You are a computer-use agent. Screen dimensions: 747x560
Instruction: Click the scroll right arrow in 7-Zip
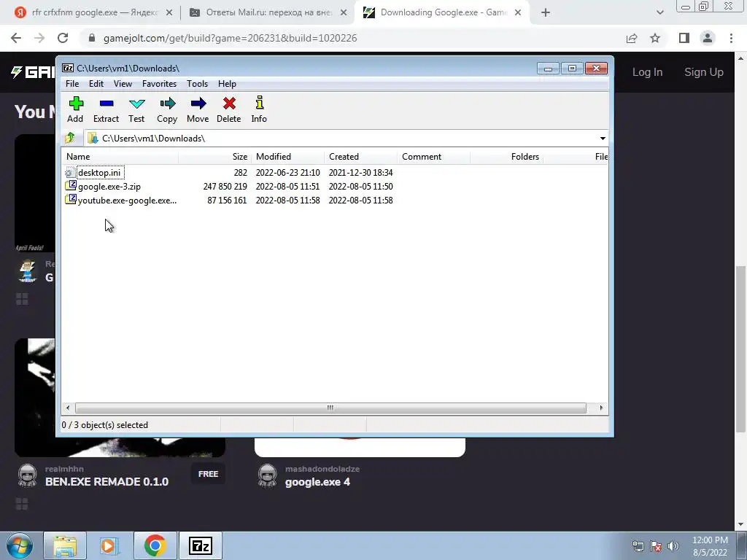click(601, 408)
